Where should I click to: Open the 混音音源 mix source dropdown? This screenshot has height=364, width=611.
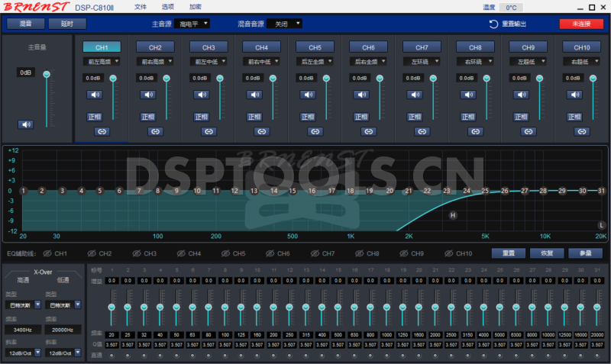[x=284, y=24]
